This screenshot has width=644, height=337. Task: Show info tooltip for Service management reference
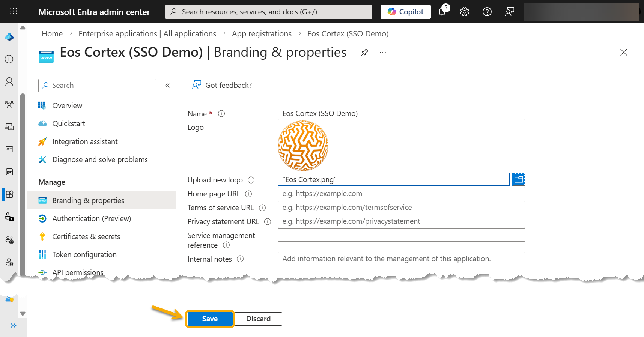[x=226, y=245]
